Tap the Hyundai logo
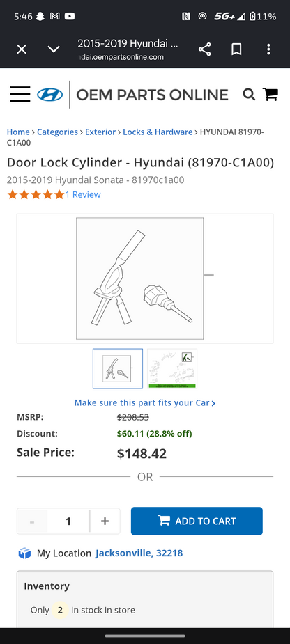The image size is (290, 644). click(50, 95)
